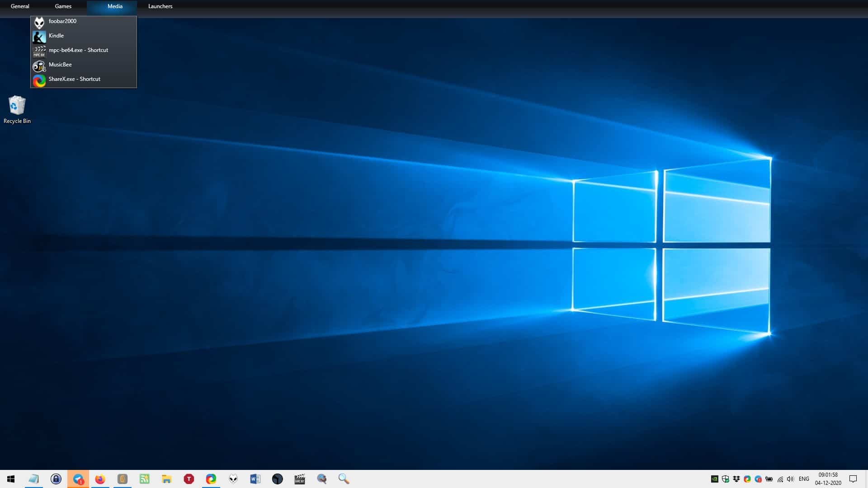Image resolution: width=868 pixels, height=488 pixels.
Task: Open the notepad app in taskbar
Action: (x=34, y=479)
